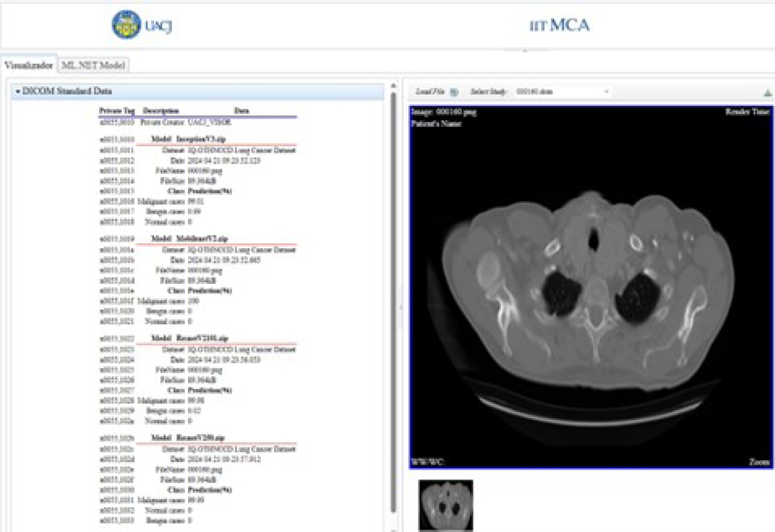Click the IIT MCA title link

[559, 25]
